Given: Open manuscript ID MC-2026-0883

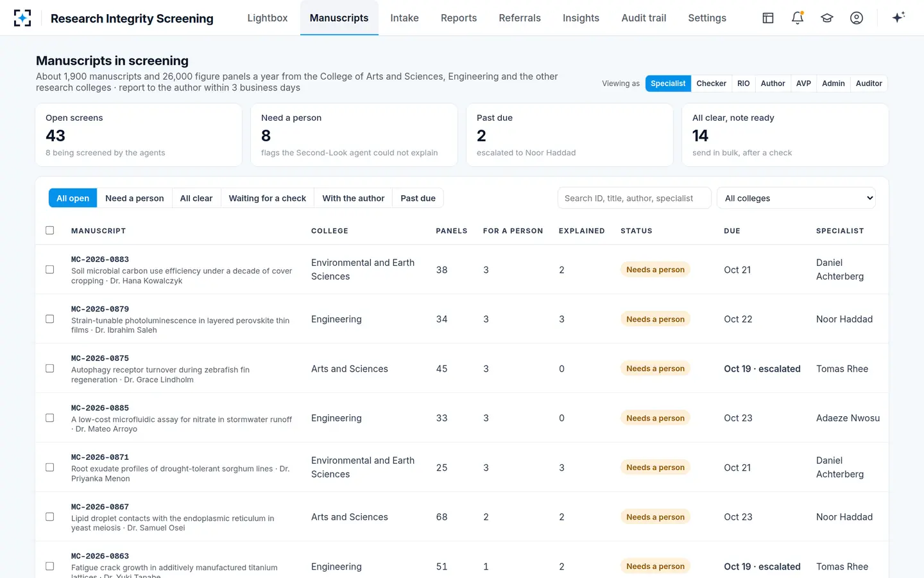Looking at the screenshot, I should click(100, 259).
